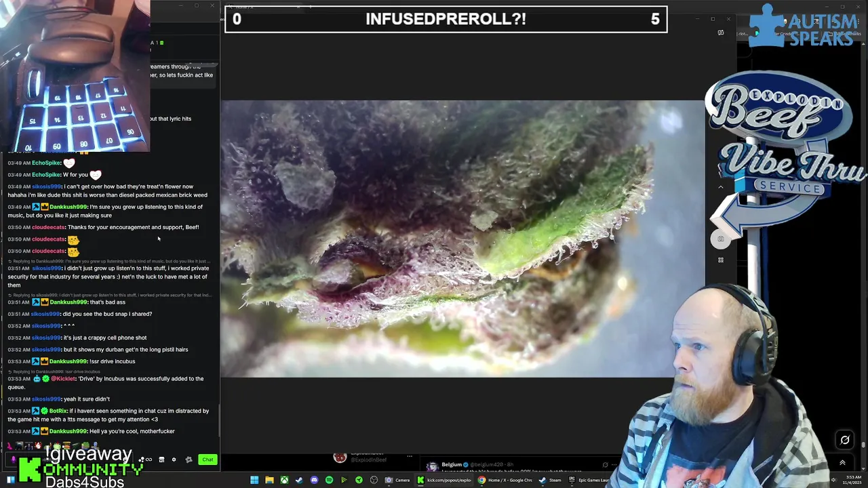Click the circular slashed icon near webcam overlay
Image resolution: width=868 pixels, height=488 pixels.
845,440
